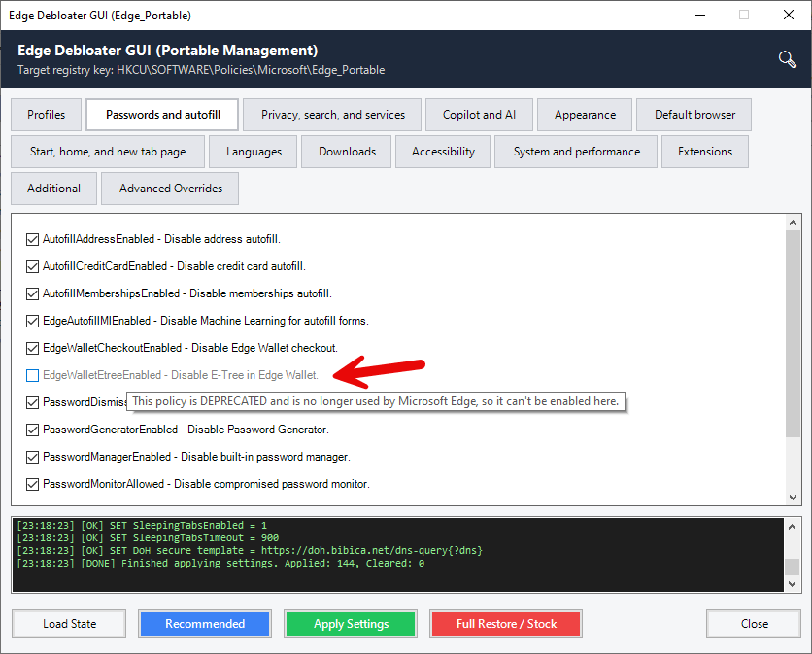Screen dimensions: 812x654
Task: Toggle the PasswordDismiss checkbox
Action: click(x=32, y=402)
